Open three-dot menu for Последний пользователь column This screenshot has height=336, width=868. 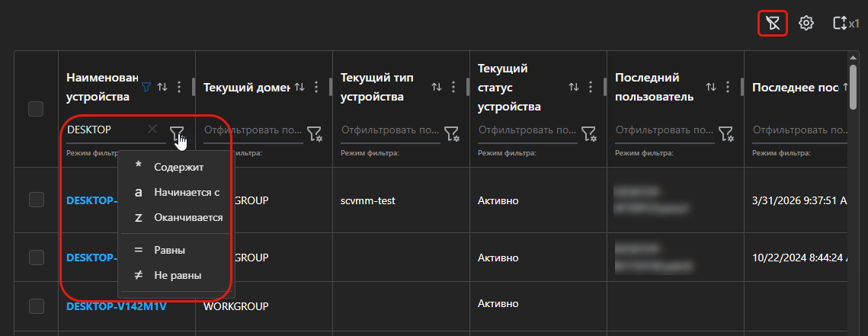click(x=728, y=87)
